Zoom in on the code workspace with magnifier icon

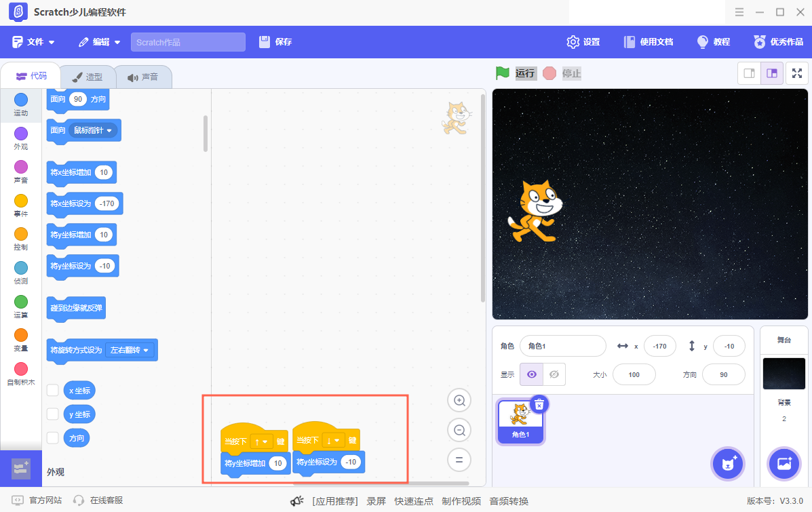pyautogui.click(x=459, y=400)
